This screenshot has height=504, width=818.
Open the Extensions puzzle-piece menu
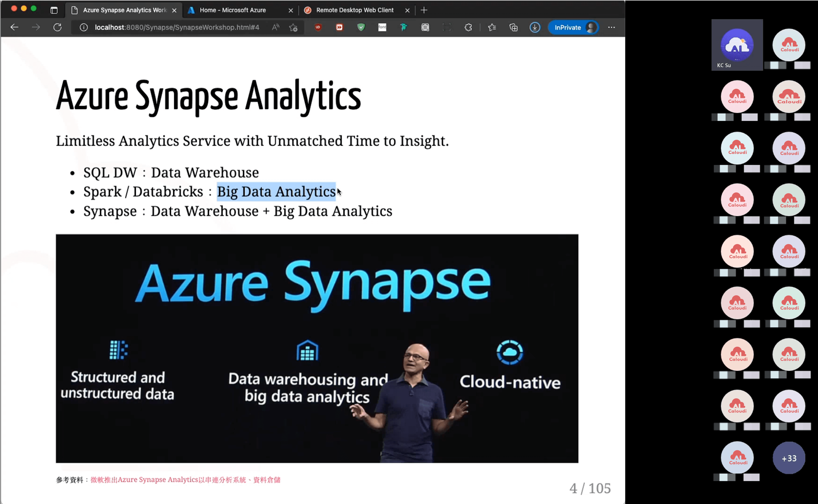(x=468, y=27)
